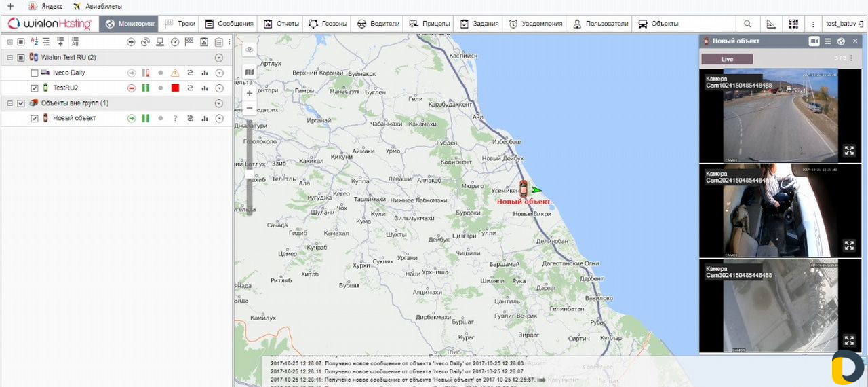Click test_batuv user logout
The image size is (868, 387).
844,24
